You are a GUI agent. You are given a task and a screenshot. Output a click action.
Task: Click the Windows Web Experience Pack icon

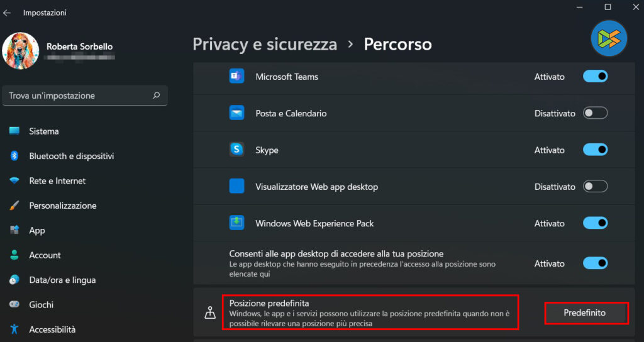236,223
